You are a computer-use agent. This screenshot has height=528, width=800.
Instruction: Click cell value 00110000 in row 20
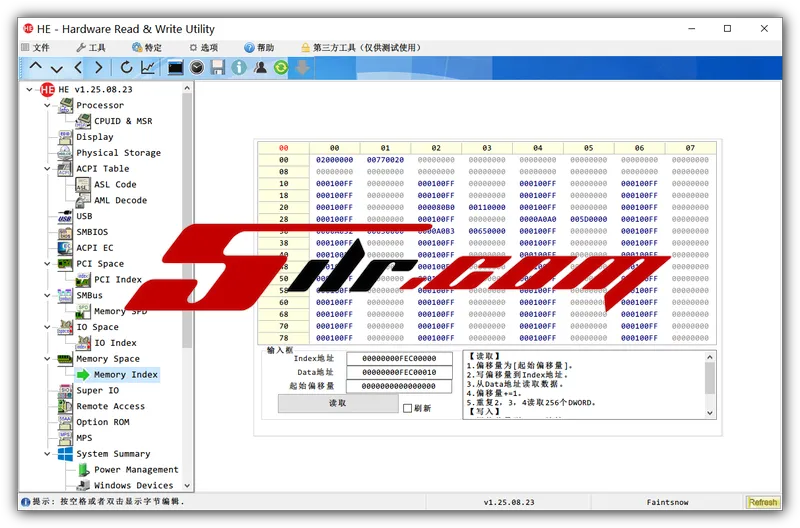[x=487, y=207]
